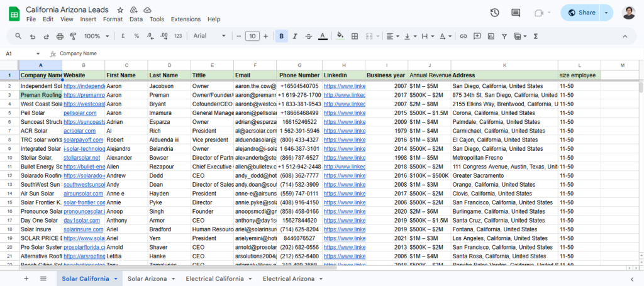The width and height of the screenshot is (644, 286).
Task: Open the Google Sheets home icon
Action: (x=14, y=14)
